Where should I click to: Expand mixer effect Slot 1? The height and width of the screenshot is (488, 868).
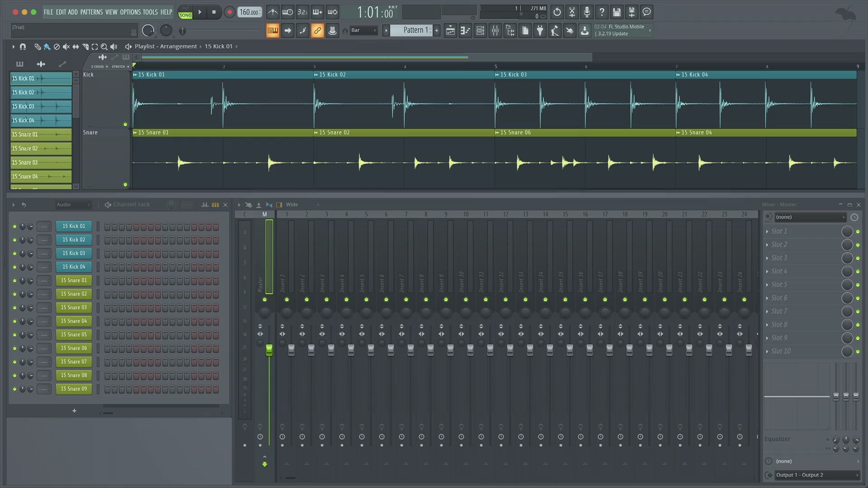point(767,231)
